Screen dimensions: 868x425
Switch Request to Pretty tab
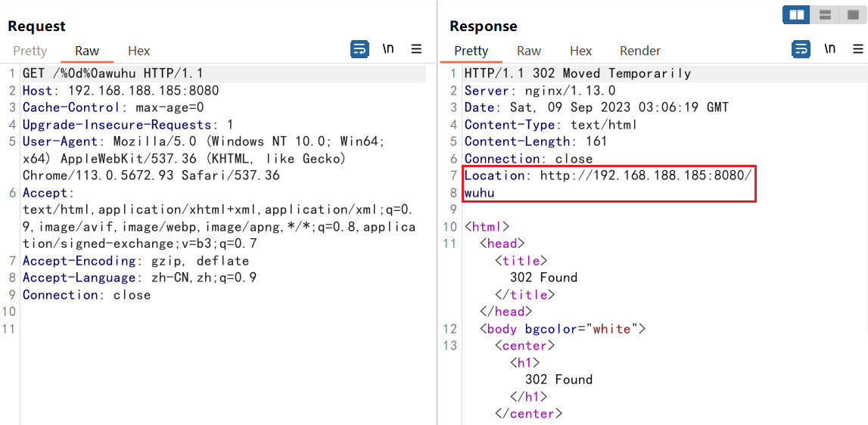coord(30,51)
